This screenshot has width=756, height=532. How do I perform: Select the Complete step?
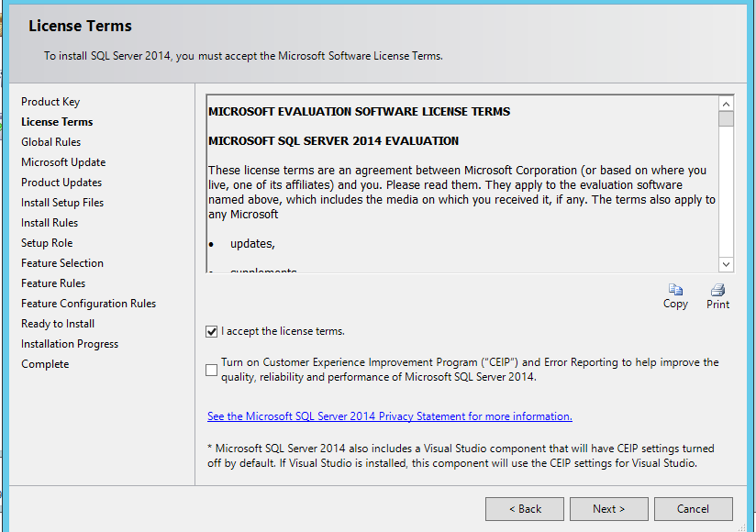pyautogui.click(x=45, y=364)
